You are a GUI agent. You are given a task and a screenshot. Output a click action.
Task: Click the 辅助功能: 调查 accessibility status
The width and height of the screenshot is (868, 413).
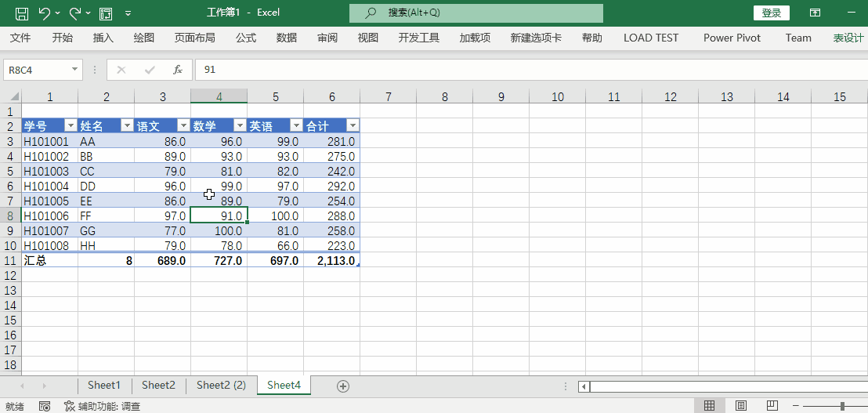103,407
